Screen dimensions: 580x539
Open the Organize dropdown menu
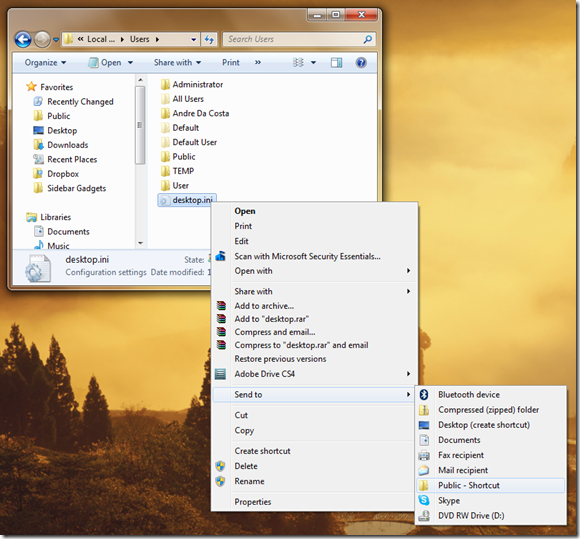[45, 63]
